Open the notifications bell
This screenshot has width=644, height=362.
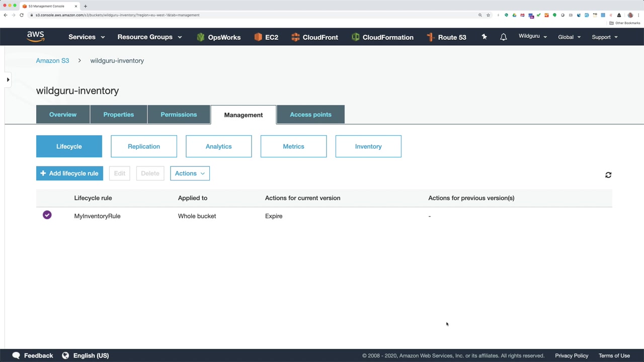(503, 37)
